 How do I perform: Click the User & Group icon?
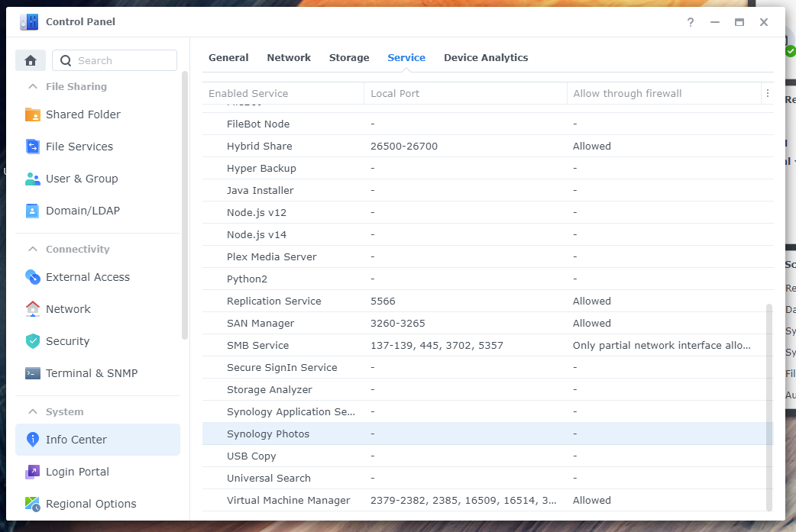click(x=33, y=179)
